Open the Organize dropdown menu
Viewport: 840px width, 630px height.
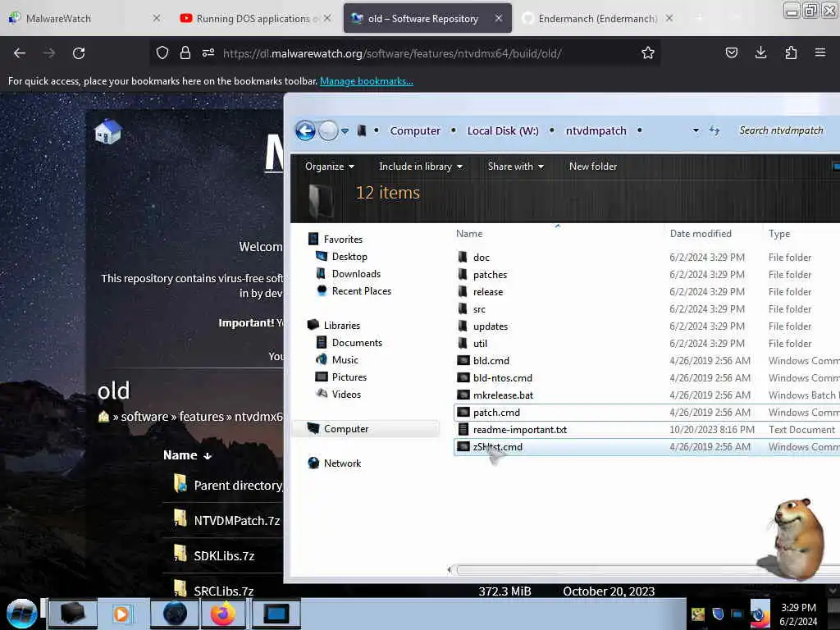tap(330, 167)
